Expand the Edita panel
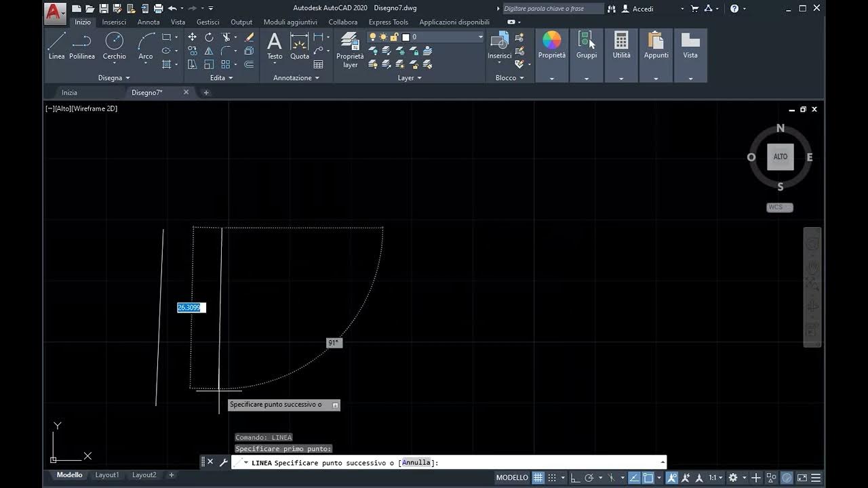This screenshot has width=868, height=488. pyautogui.click(x=221, y=78)
